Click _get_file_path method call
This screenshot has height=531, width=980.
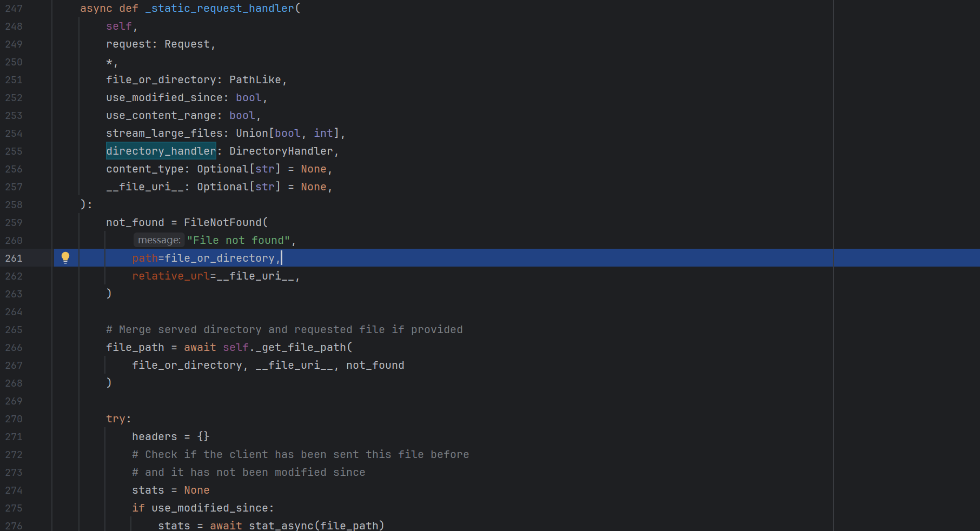pyautogui.click(x=301, y=347)
